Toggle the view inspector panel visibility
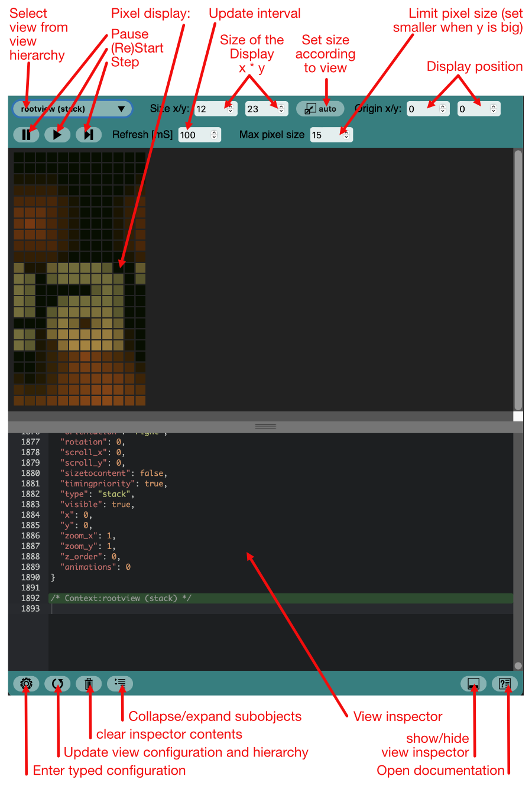 (x=473, y=684)
